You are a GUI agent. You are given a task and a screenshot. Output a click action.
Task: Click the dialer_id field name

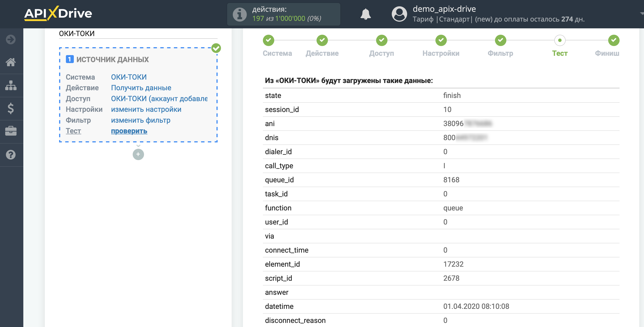click(278, 152)
